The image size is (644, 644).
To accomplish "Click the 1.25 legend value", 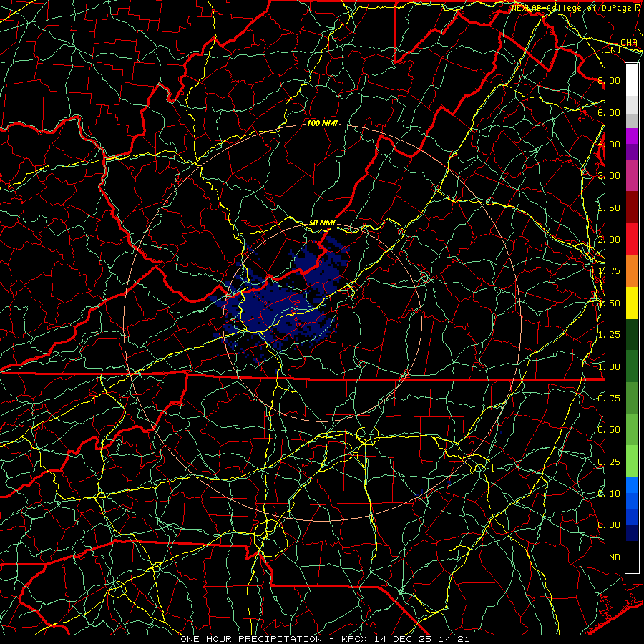I will (x=609, y=335).
